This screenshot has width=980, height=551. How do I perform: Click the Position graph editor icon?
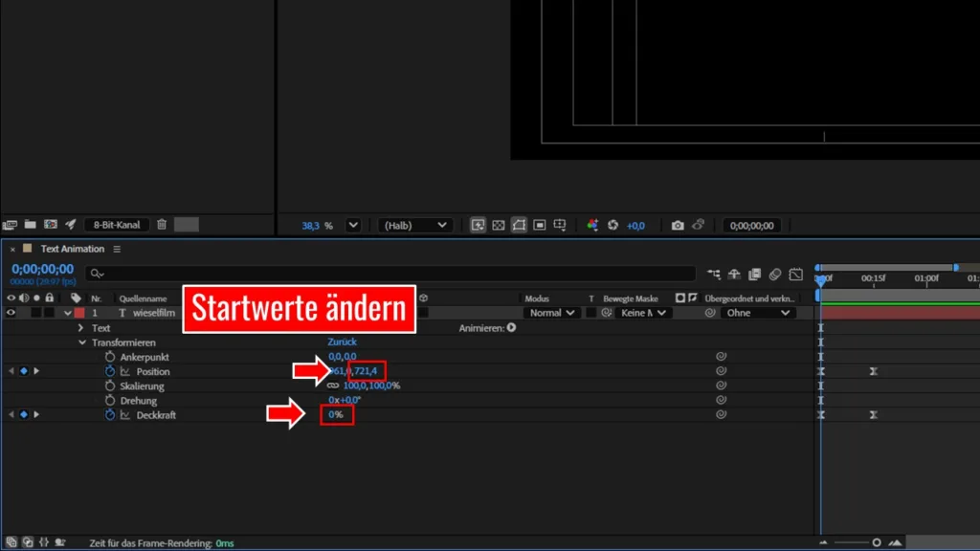pos(125,372)
